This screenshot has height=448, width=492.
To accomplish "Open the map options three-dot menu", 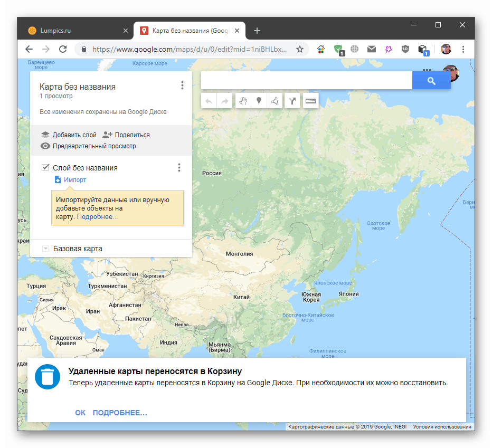I will [x=182, y=85].
